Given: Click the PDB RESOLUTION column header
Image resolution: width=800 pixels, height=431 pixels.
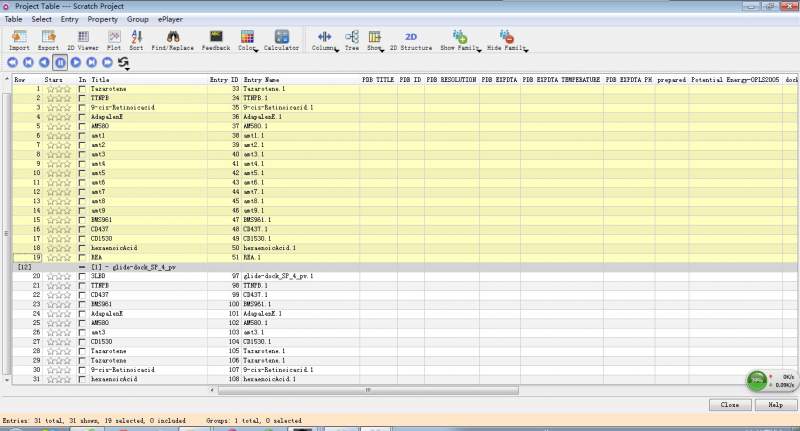Looking at the screenshot, I should pos(452,80).
